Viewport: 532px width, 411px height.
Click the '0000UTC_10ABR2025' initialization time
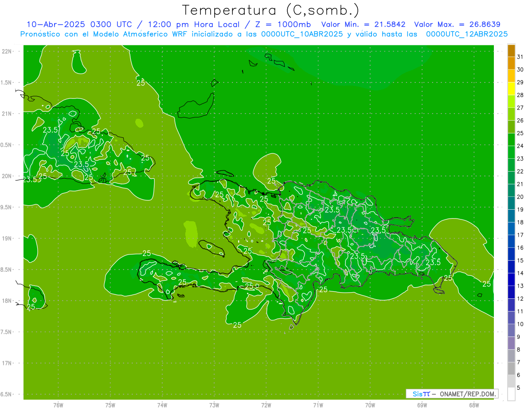[x=301, y=34]
